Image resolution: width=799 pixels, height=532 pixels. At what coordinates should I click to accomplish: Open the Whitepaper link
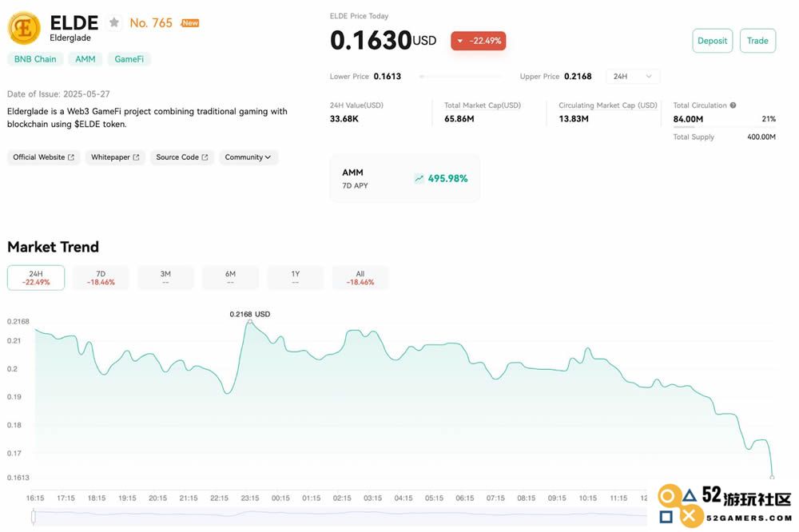point(115,157)
